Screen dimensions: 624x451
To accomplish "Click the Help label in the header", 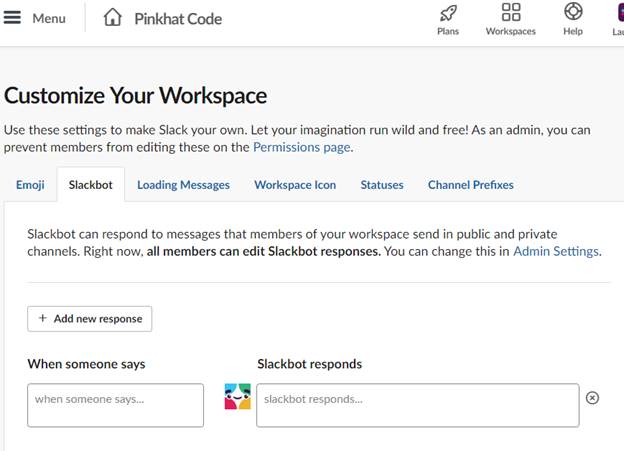I will point(573,31).
